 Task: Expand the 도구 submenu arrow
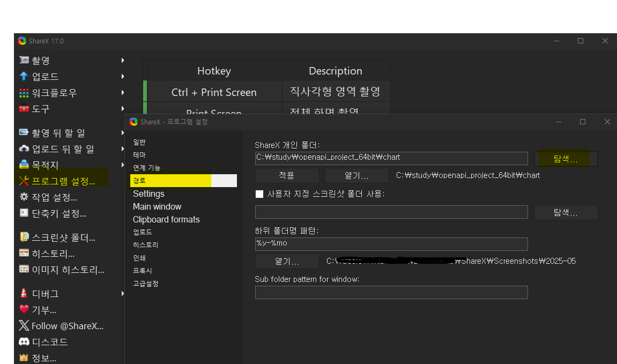click(123, 109)
